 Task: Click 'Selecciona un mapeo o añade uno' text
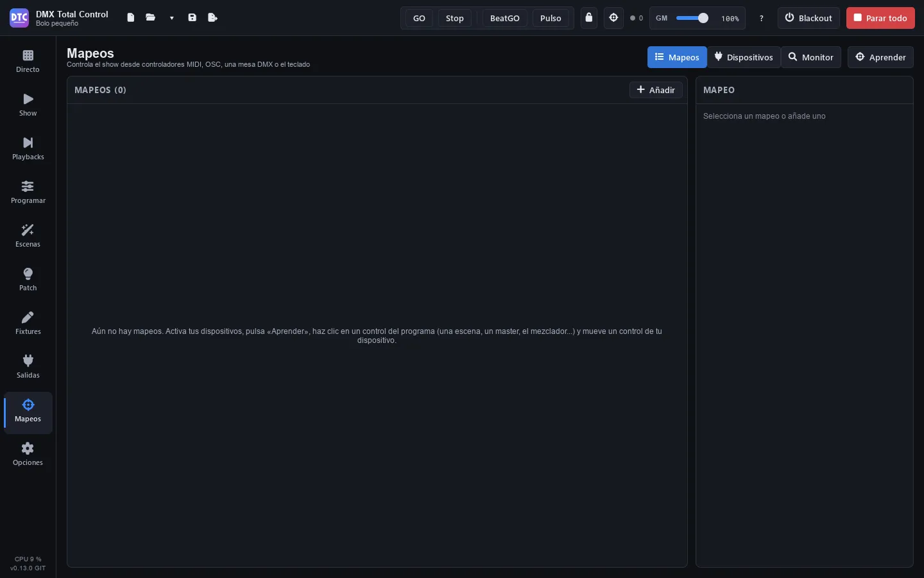[x=764, y=116]
